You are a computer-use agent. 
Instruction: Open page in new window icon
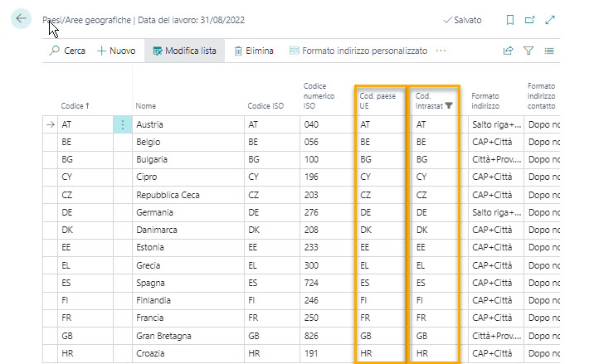pos(530,20)
